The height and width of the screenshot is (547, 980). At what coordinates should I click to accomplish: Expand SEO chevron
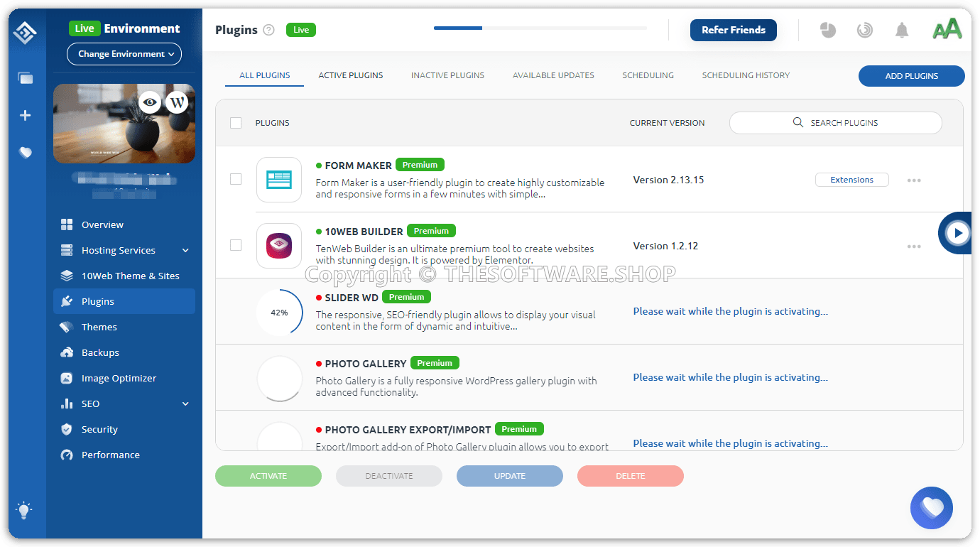click(x=185, y=404)
